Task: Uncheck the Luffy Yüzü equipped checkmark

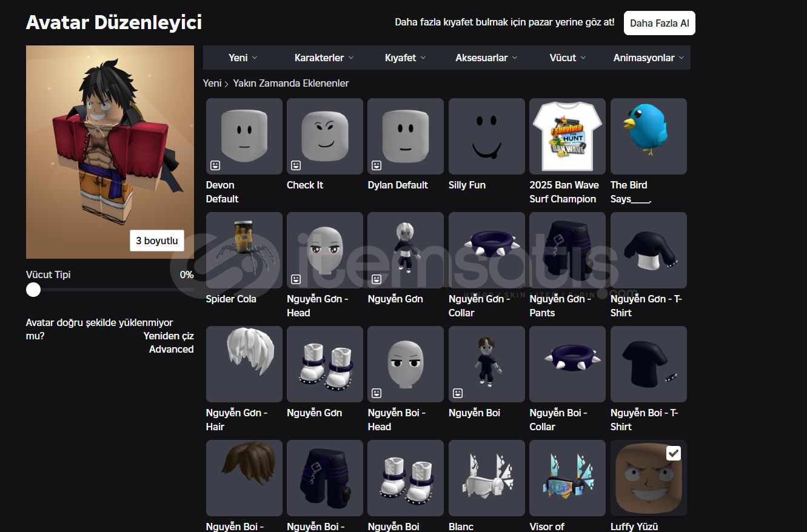Action: (x=673, y=453)
